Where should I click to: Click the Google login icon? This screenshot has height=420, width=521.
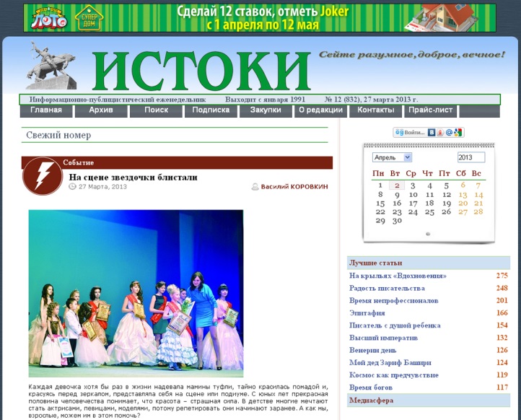pyautogui.click(x=457, y=133)
